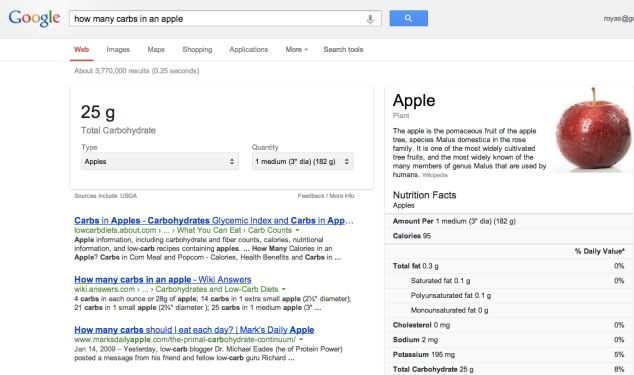Start voice search with microphone icon
634x375 pixels.
(370, 19)
